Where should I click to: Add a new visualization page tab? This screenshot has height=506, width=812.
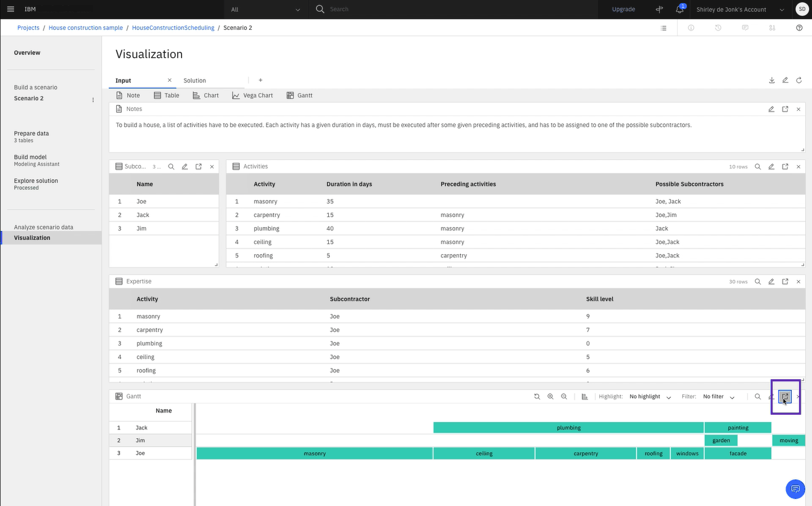tap(261, 80)
